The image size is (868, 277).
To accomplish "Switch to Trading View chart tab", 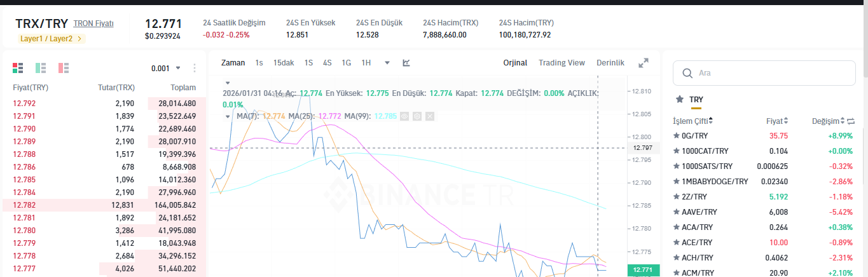I will click(561, 62).
